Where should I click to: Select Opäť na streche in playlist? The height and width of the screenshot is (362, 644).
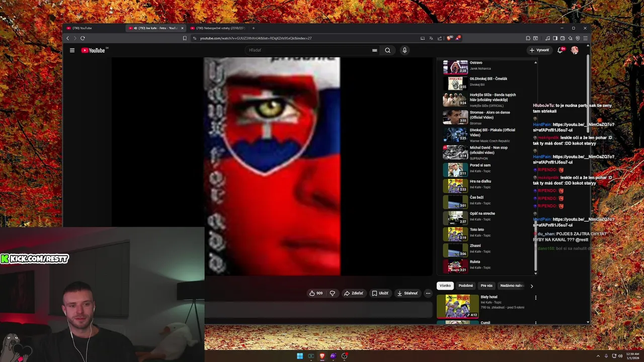(487, 218)
